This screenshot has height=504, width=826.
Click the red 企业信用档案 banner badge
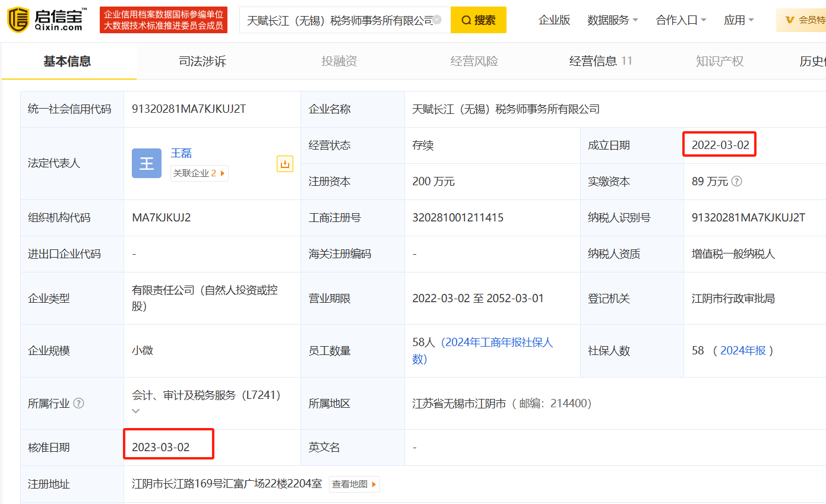point(163,20)
